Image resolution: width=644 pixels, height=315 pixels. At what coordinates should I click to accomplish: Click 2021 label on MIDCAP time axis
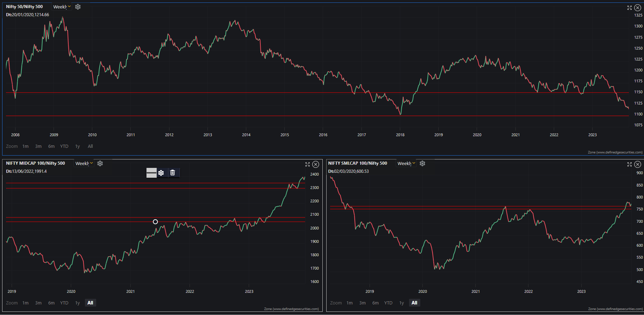pyautogui.click(x=130, y=291)
